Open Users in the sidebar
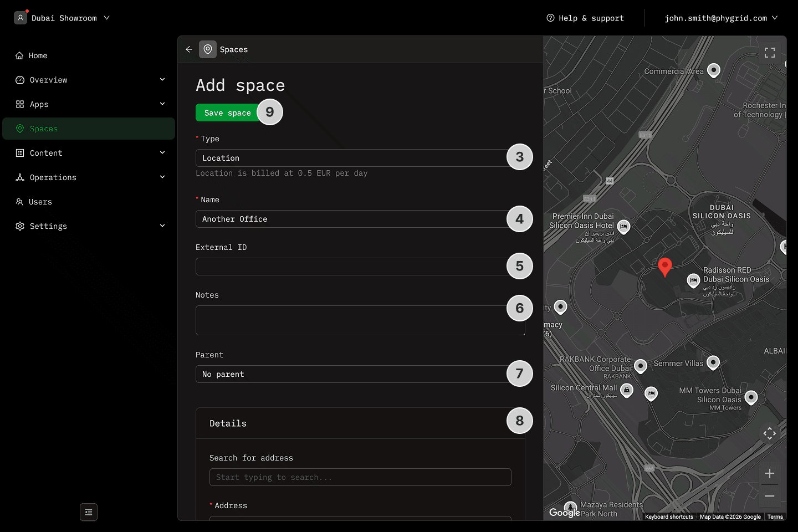 click(40, 202)
